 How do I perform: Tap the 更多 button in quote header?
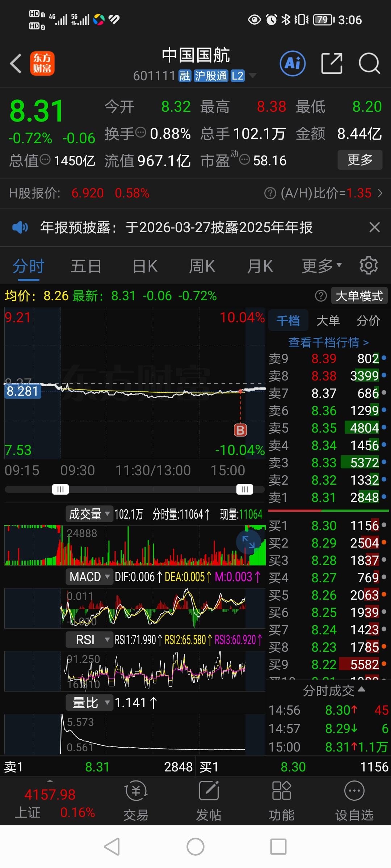tap(360, 159)
